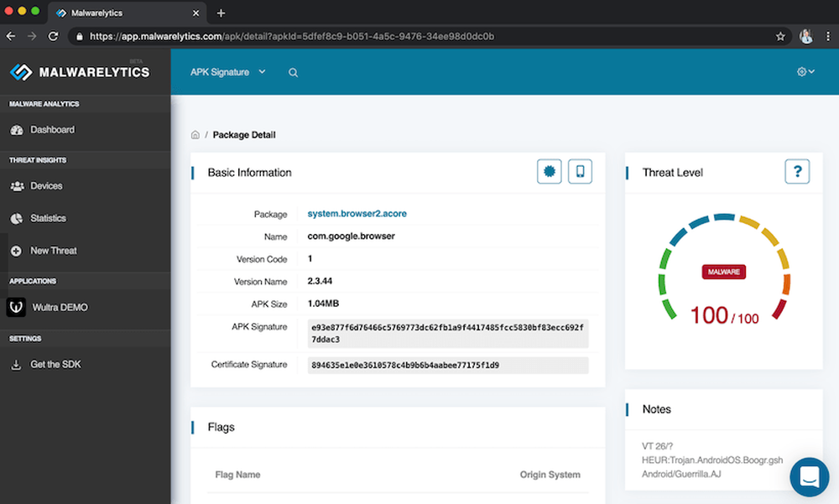This screenshot has width=839, height=504.
Task: Open the system.browser2.acore package link
Action: tap(357, 213)
